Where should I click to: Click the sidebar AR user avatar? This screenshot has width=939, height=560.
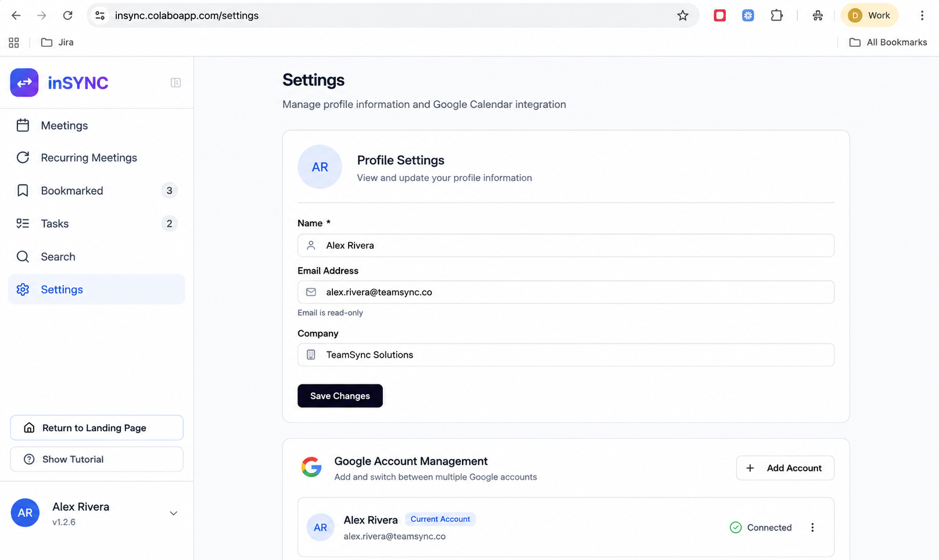(25, 513)
